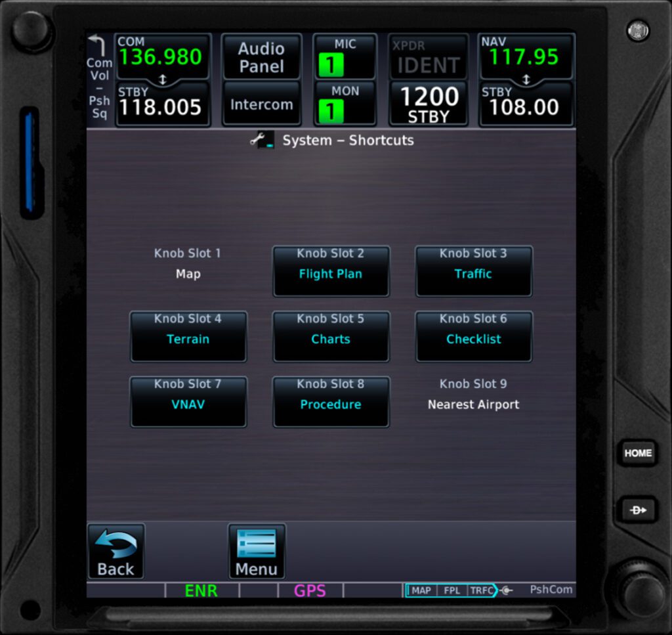Click the System Shortcuts wrench icon
Screen dimensions: 672x635
(x=262, y=140)
